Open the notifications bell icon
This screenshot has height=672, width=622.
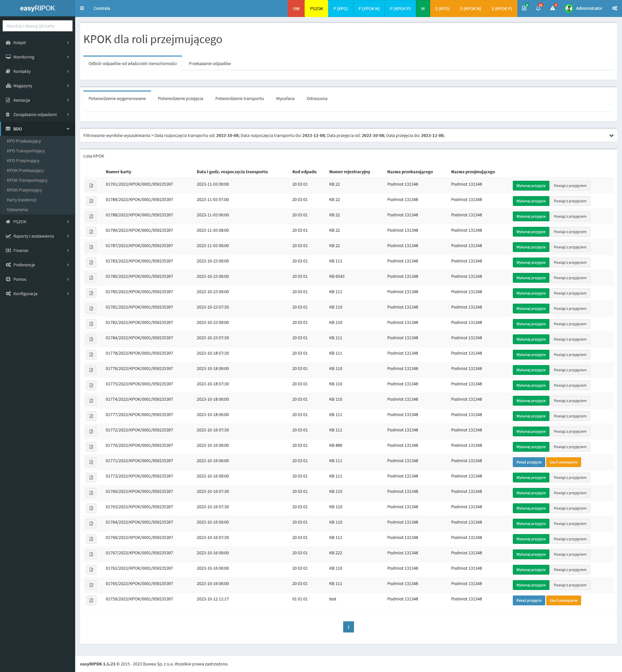coord(538,8)
